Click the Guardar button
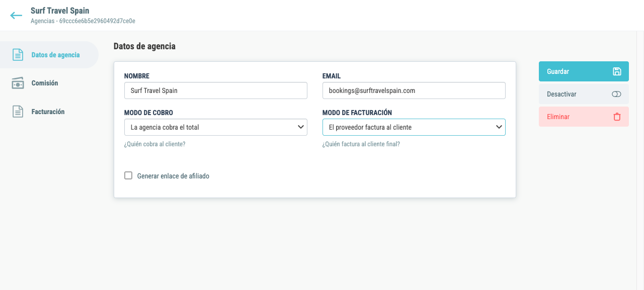The width and height of the screenshot is (644, 290). pyautogui.click(x=584, y=71)
